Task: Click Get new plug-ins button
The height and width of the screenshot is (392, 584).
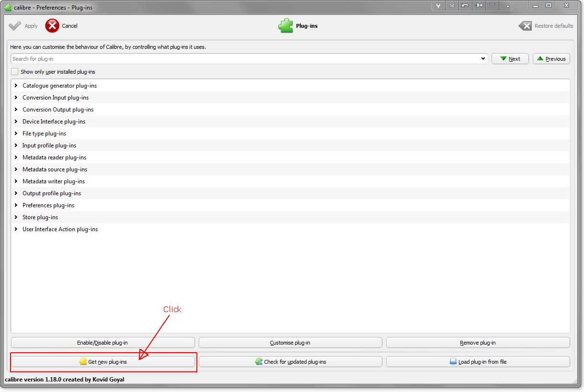Action: [103, 362]
